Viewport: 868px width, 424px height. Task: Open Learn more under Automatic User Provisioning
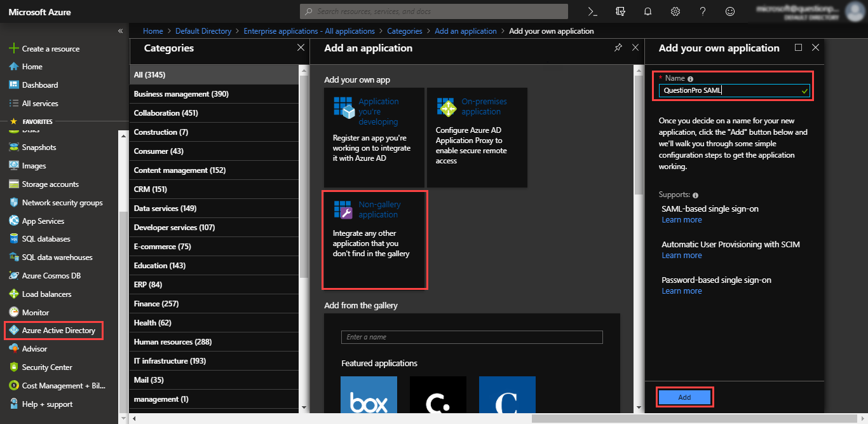tap(682, 256)
